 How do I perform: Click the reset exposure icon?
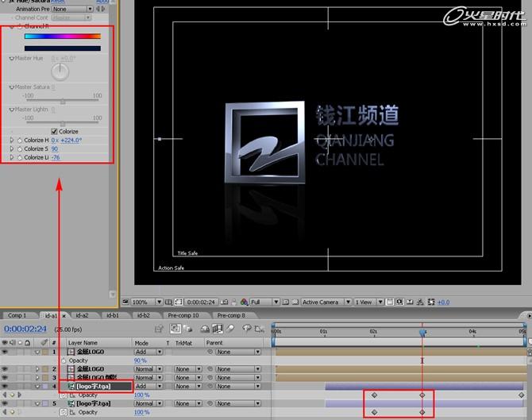coord(431,302)
